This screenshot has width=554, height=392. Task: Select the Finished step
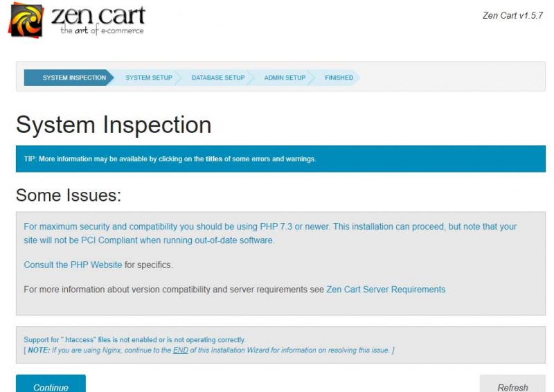click(x=339, y=78)
